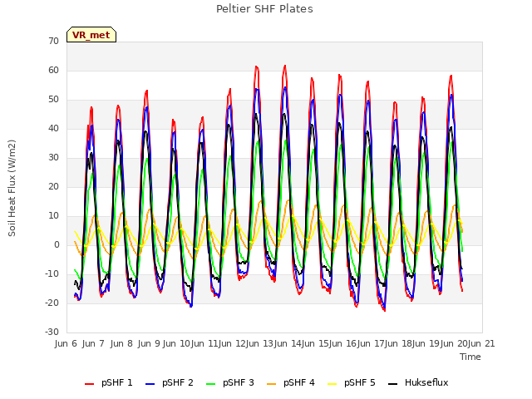Click the black Hukseflux color marker

pyautogui.click(x=393, y=384)
